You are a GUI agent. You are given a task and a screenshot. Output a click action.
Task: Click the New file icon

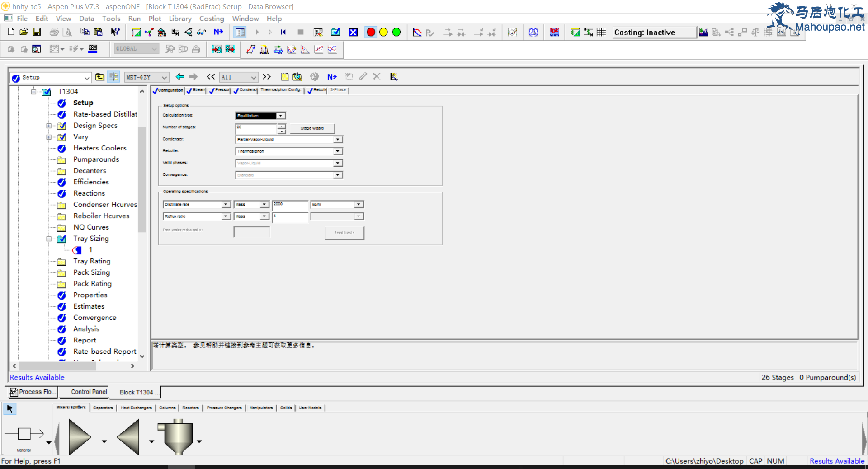11,32
